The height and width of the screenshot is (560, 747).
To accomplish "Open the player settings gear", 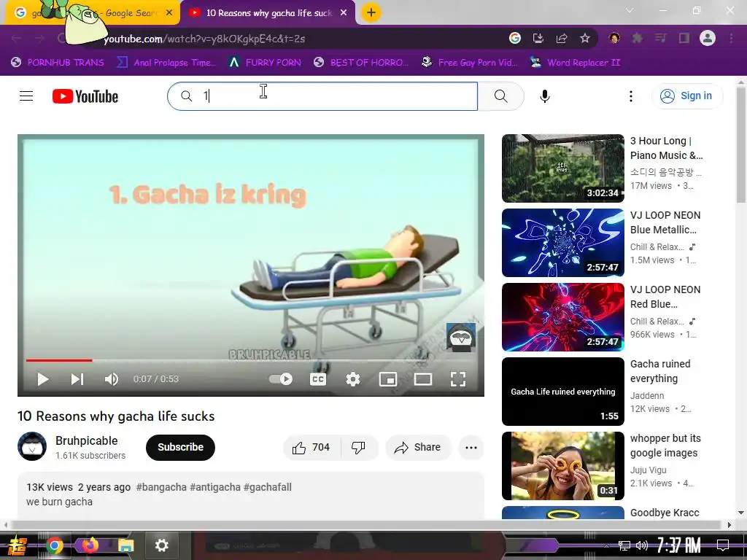I will coord(353,379).
